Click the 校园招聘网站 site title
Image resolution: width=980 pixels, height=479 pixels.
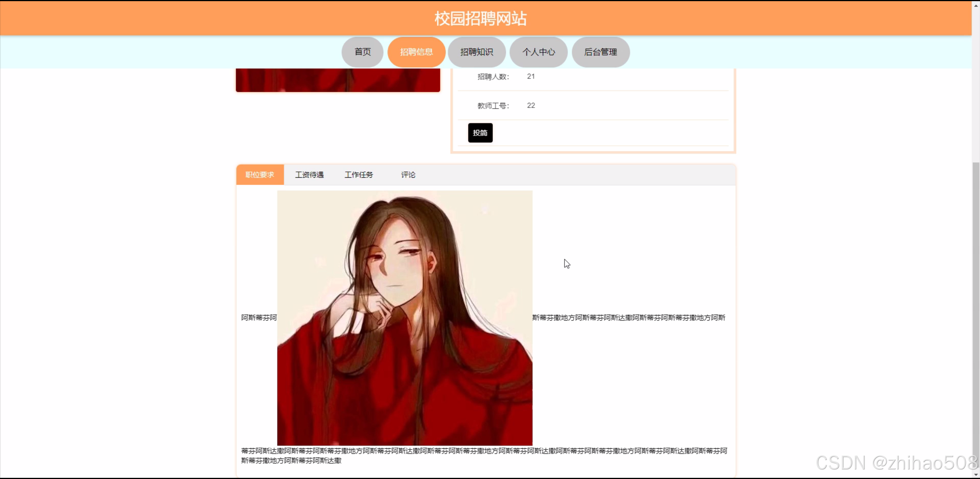pyautogui.click(x=481, y=18)
